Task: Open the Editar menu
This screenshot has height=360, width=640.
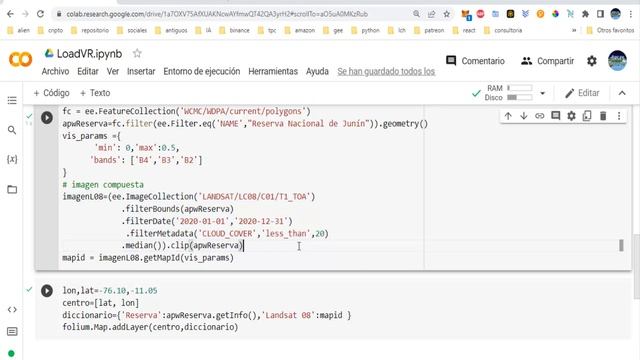Action: pyautogui.click(x=88, y=71)
